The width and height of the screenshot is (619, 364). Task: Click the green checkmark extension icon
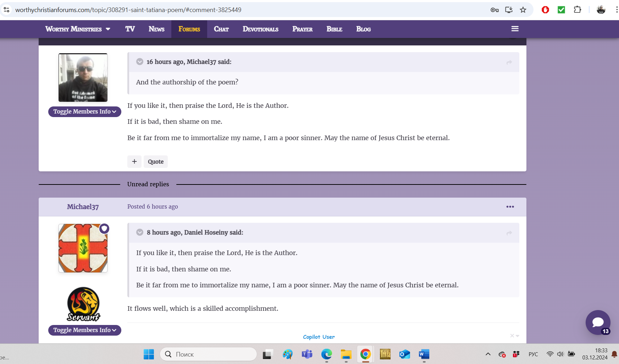(561, 10)
